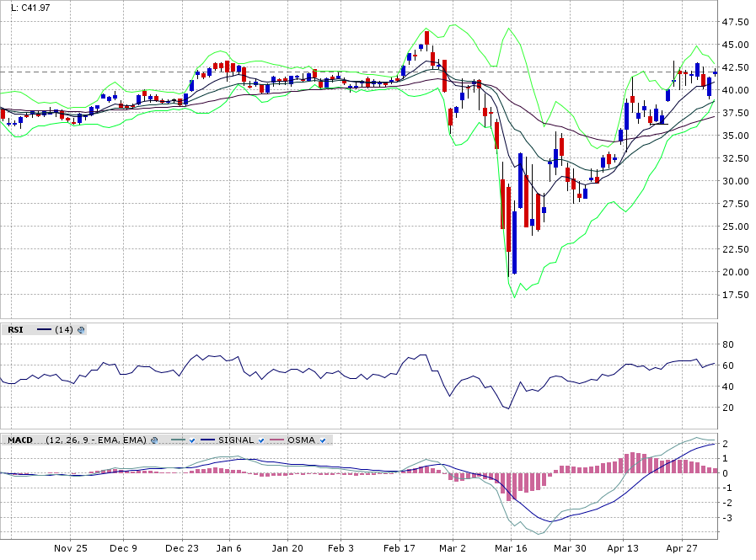This screenshot has height=560, width=756.
Task: Click the RSI blue line color swatch
Action: coord(44,330)
